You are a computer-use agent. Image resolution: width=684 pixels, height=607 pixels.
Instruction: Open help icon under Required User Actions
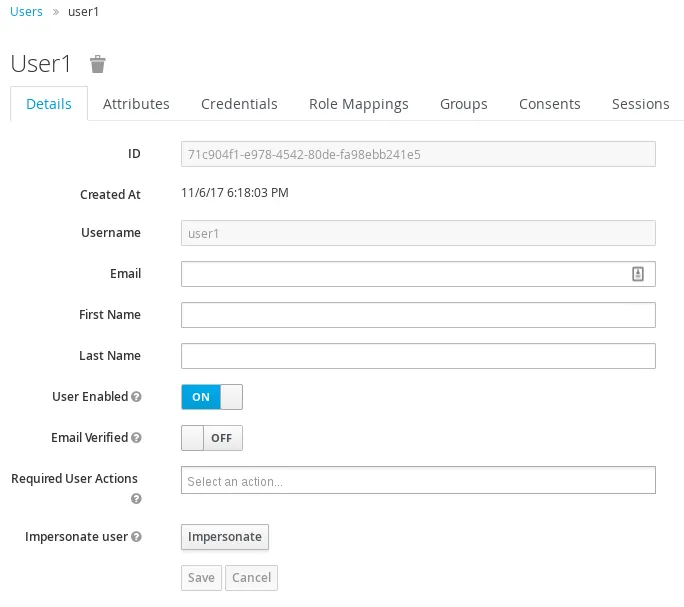point(136,499)
